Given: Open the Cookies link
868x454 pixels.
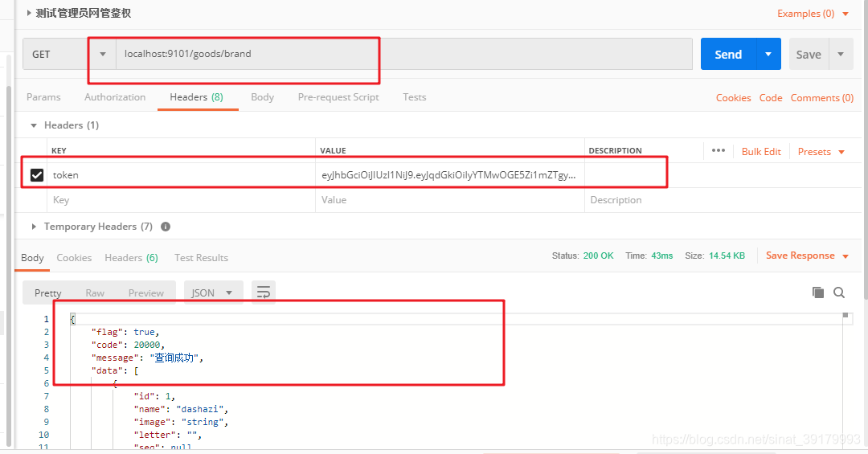Looking at the screenshot, I should pyautogui.click(x=734, y=97).
